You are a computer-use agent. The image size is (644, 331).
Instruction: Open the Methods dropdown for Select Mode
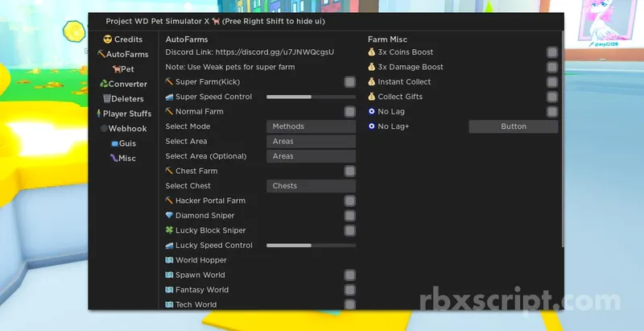click(311, 126)
